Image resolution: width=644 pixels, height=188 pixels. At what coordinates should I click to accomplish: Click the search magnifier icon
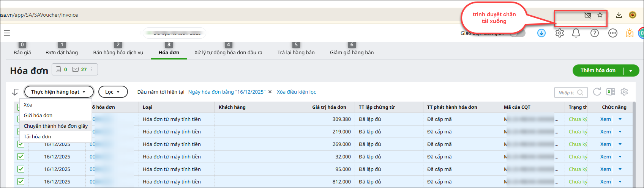point(580,92)
